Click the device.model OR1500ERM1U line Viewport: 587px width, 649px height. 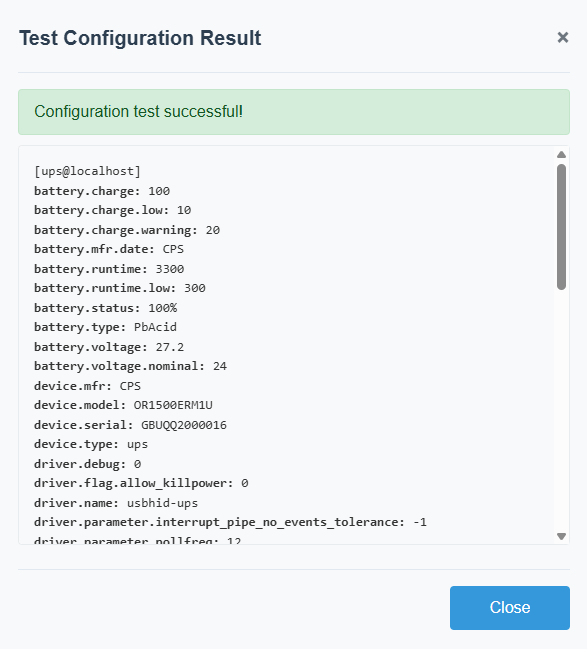point(123,405)
